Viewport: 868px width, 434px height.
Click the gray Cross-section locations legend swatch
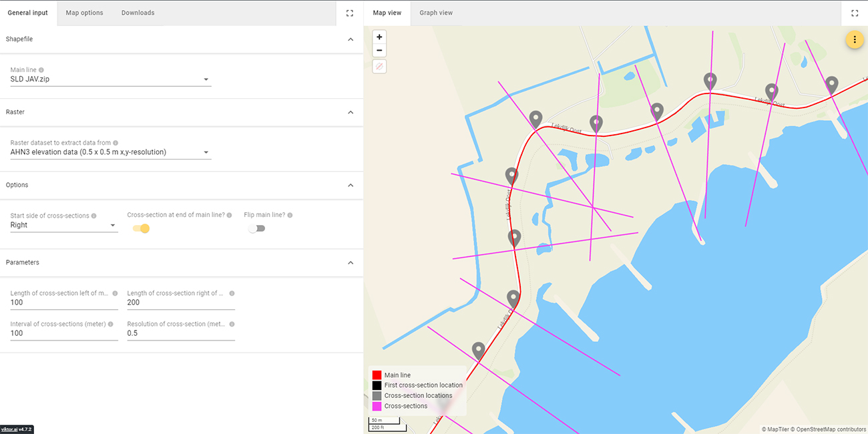pos(377,396)
